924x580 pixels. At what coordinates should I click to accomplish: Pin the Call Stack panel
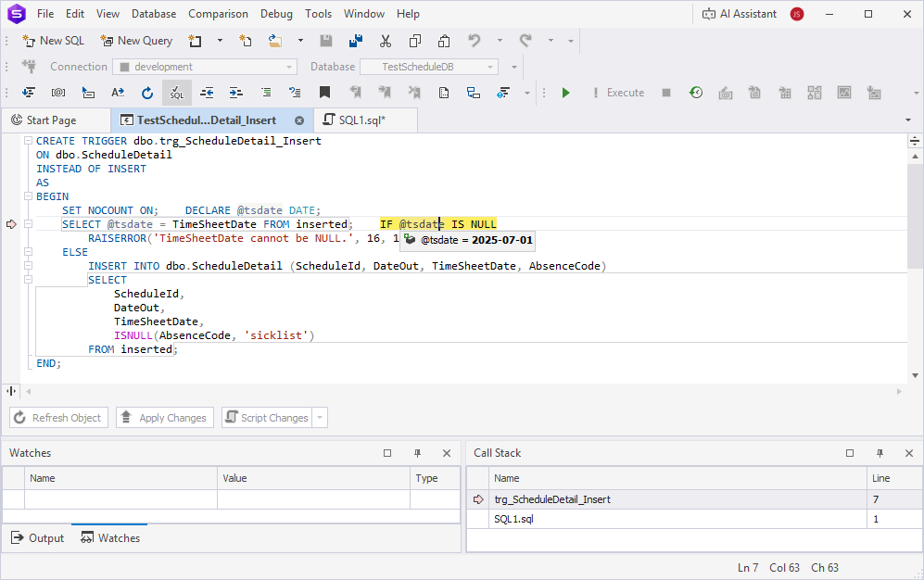pyautogui.click(x=880, y=453)
